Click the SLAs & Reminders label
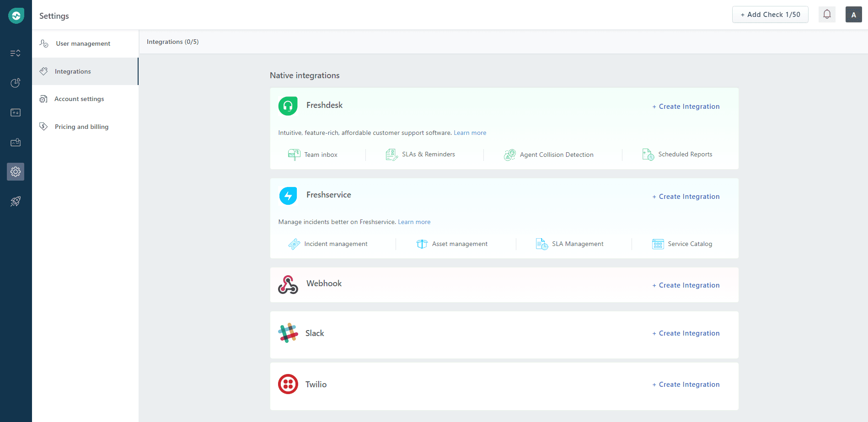Screen dimensions: 868x422 429,155
